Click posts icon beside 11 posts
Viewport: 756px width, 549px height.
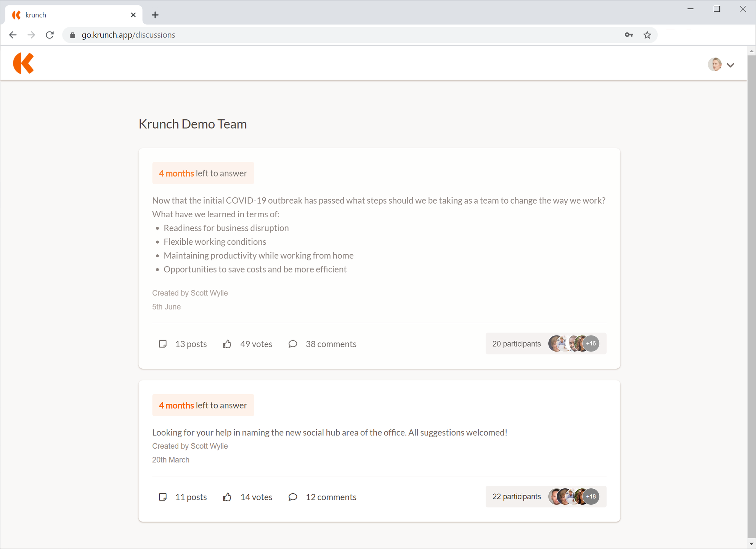(163, 497)
